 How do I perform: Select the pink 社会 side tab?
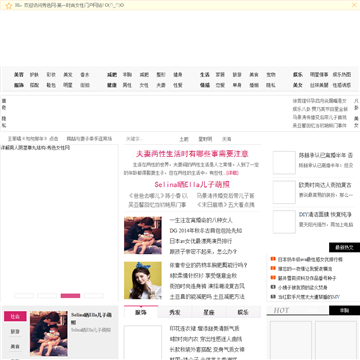[15, 316]
